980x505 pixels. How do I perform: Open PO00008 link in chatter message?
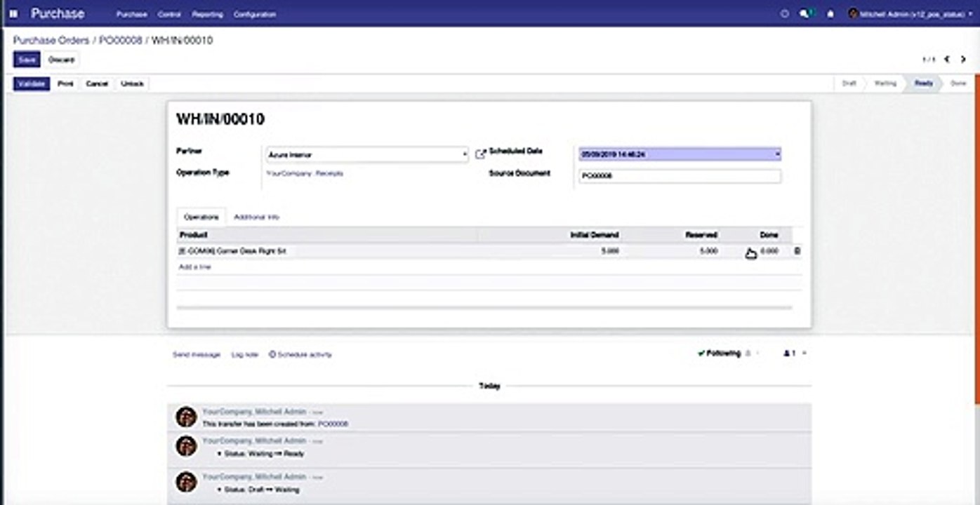[x=333, y=424]
